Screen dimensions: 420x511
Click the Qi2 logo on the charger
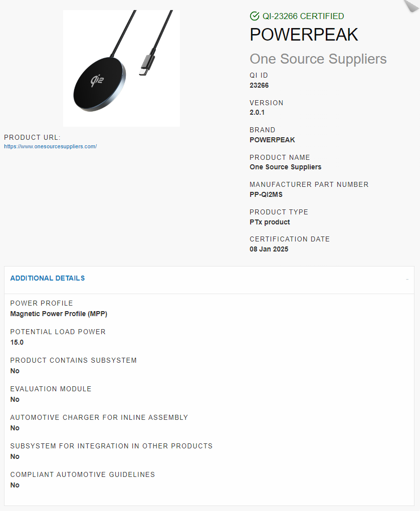95,79
